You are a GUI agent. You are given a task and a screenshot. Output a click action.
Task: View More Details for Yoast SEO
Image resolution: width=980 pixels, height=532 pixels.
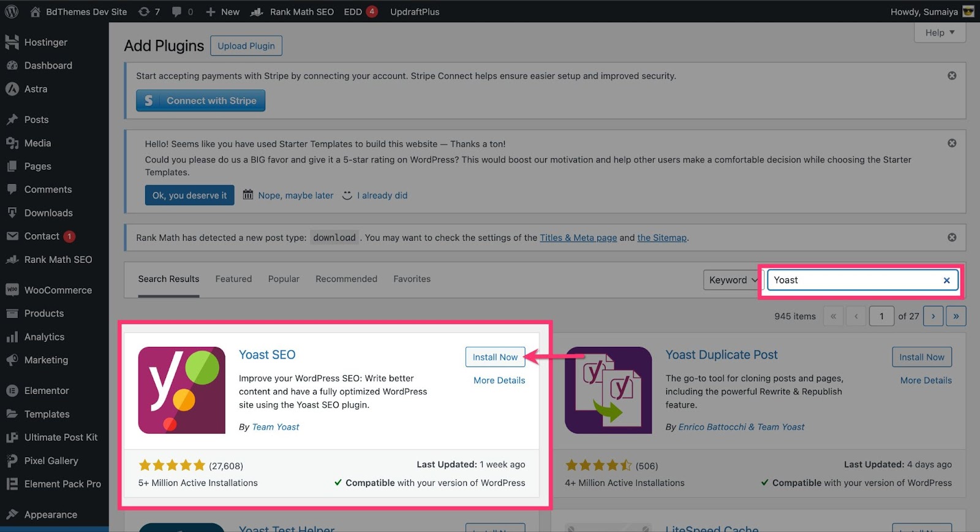coord(499,380)
